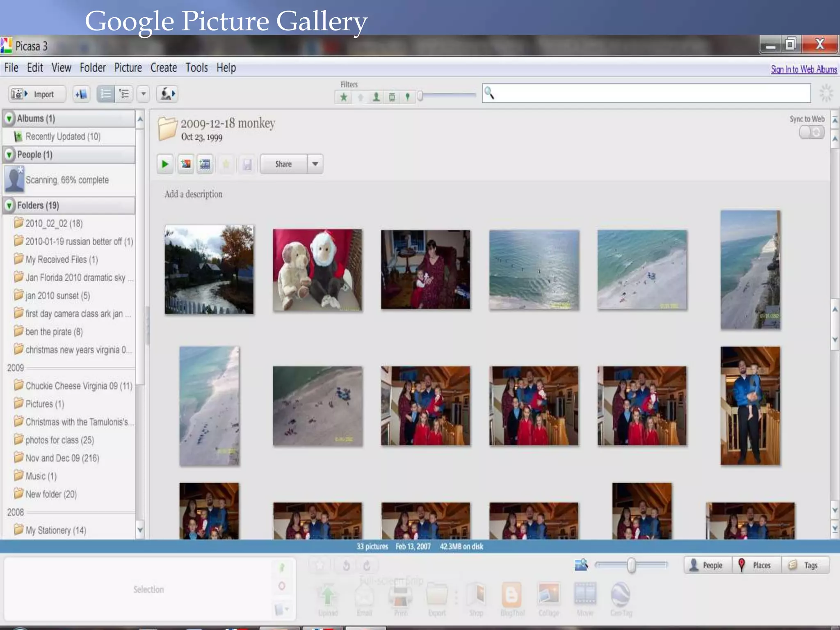The width and height of the screenshot is (840, 630).
Task: Click inside the search box
Action: tap(646, 93)
